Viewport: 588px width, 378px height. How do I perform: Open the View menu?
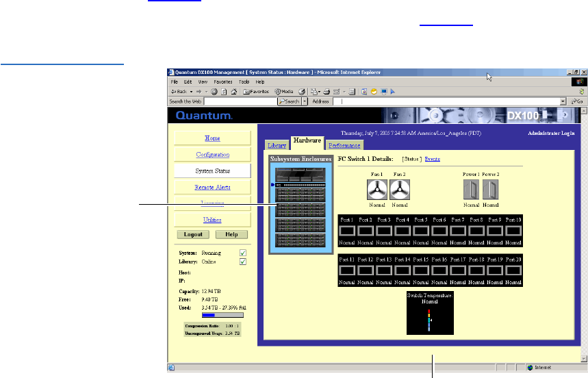coord(203,81)
